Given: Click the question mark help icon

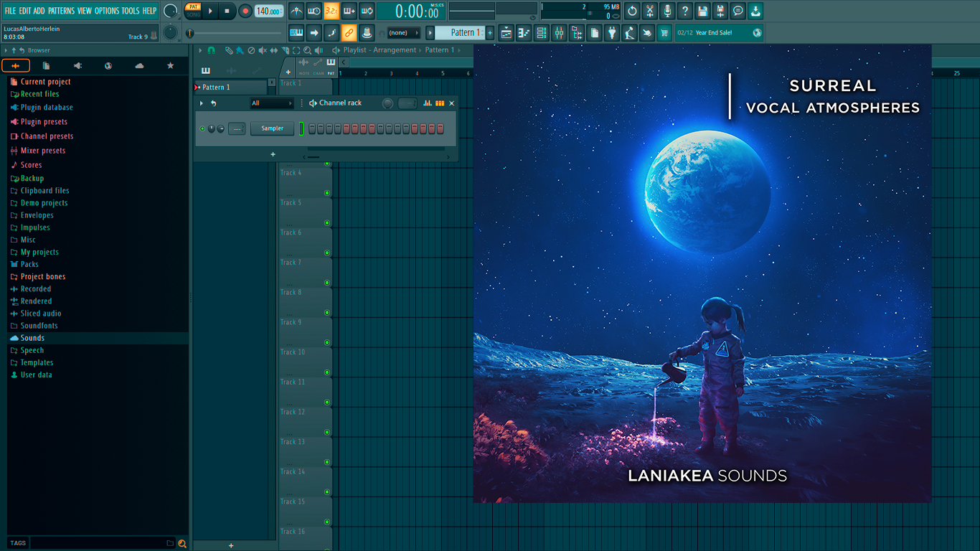Looking at the screenshot, I should pos(685,11).
